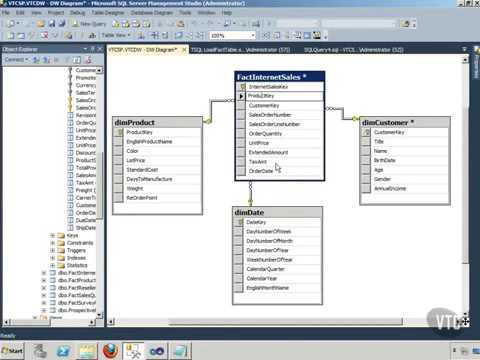Expand the Indexes folder
Viewport: 480px width, 360px height.
[x=52, y=258]
